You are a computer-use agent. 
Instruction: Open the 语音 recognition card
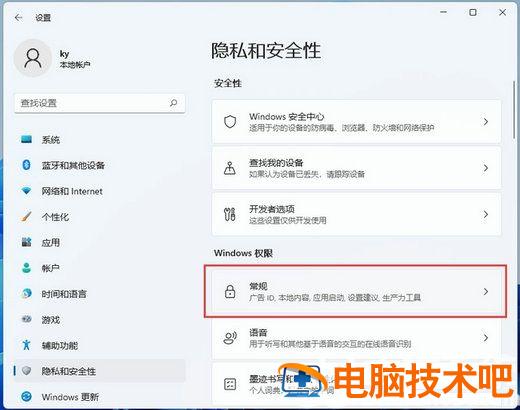[356, 338]
